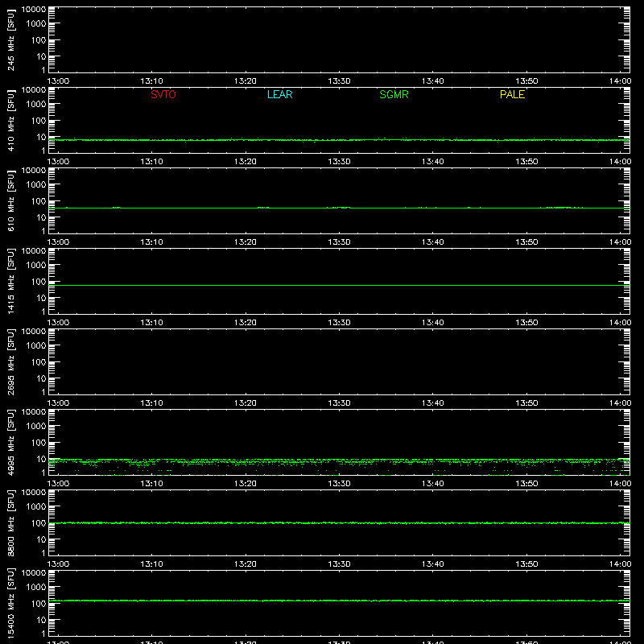Click 13:30 time label under 245 MHz panel
Screen dimensions: 644x644
(x=339, y=81)
